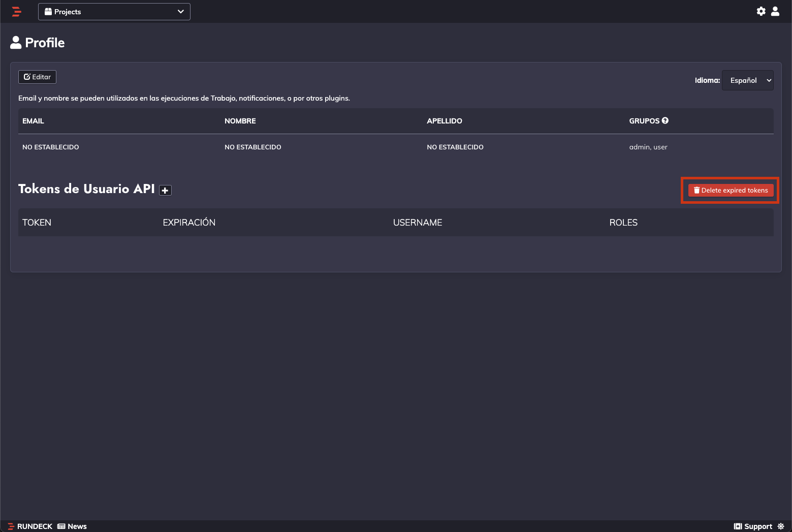The width and height of the screenshot is (792, 532).
Task: Click the TOKEN column header
Action: click(37, 223)
